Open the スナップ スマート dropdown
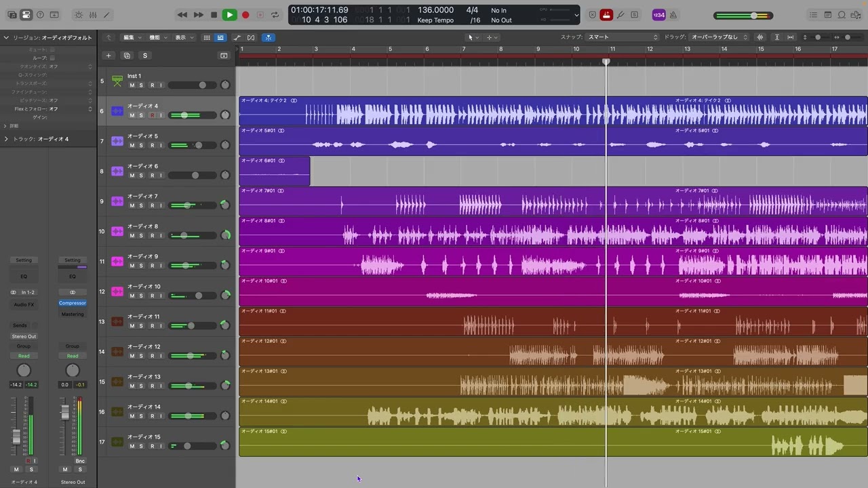Viewport: 868px width, 488px height. [x=623, y=37]
